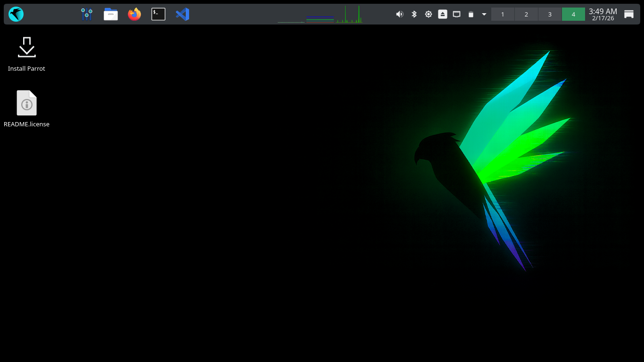Click the wired network tray icon
The width and height of the screenshot is (644, 362).
point(456,14)
